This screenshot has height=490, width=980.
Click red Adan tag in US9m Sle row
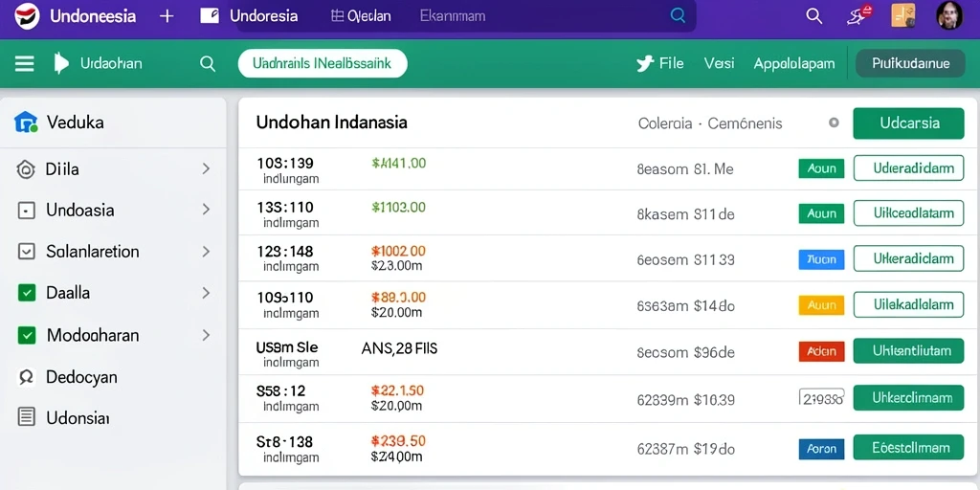point(821,351)
